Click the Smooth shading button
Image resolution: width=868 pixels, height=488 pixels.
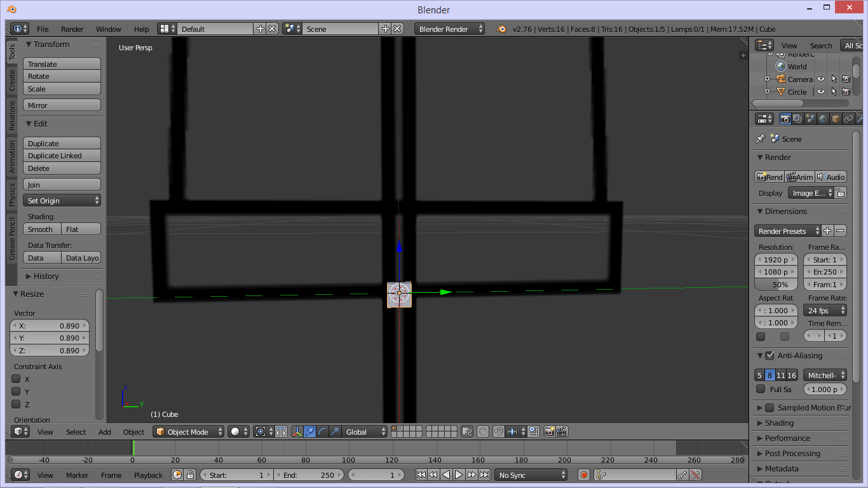[x=43, y=229]
